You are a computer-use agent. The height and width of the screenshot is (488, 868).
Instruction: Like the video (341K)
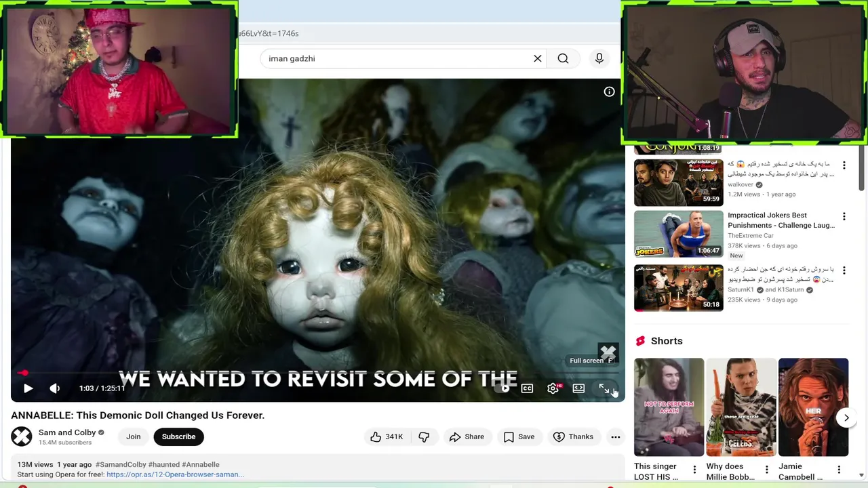pos(387,436)
